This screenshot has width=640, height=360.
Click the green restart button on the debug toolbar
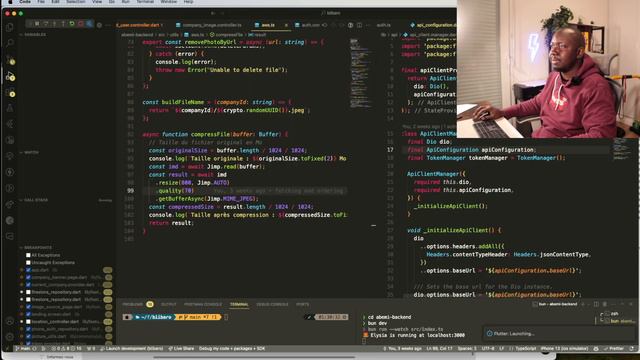pos(72,24)
